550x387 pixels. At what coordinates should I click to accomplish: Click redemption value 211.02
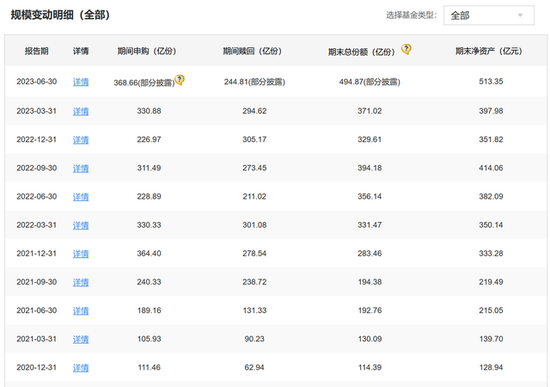point(255,196)
